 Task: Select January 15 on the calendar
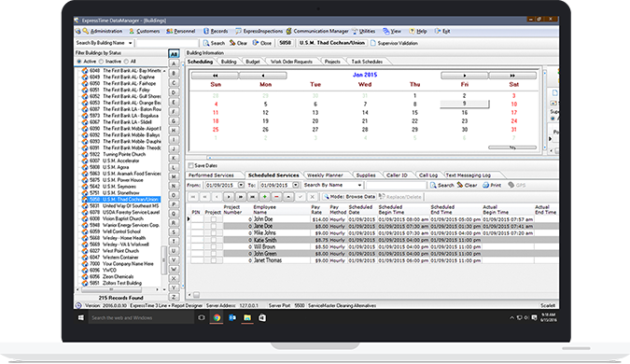tap(414, 113)
